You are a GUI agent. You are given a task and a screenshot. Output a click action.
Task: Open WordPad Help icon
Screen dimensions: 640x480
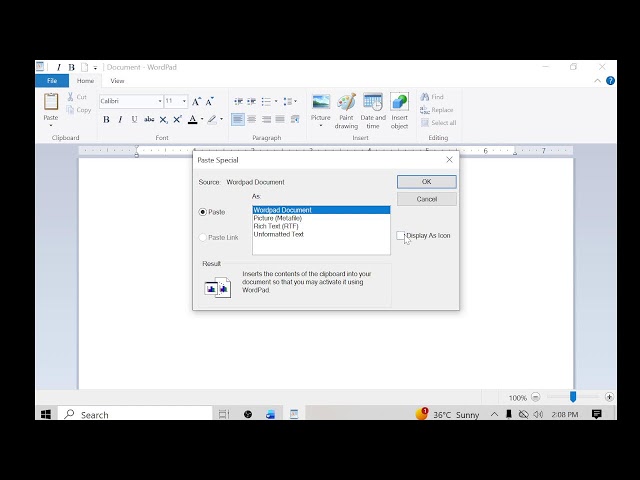click(x=610, y=81)
